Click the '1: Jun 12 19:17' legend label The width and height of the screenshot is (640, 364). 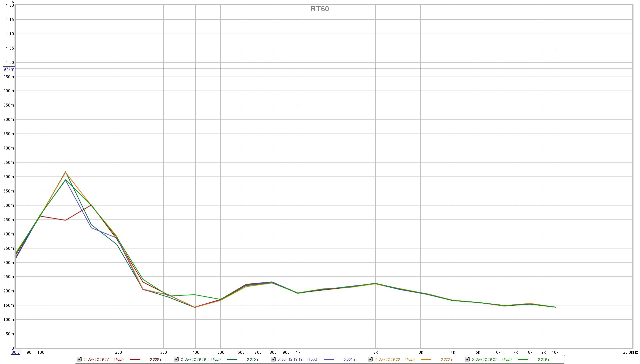point(103,359)
